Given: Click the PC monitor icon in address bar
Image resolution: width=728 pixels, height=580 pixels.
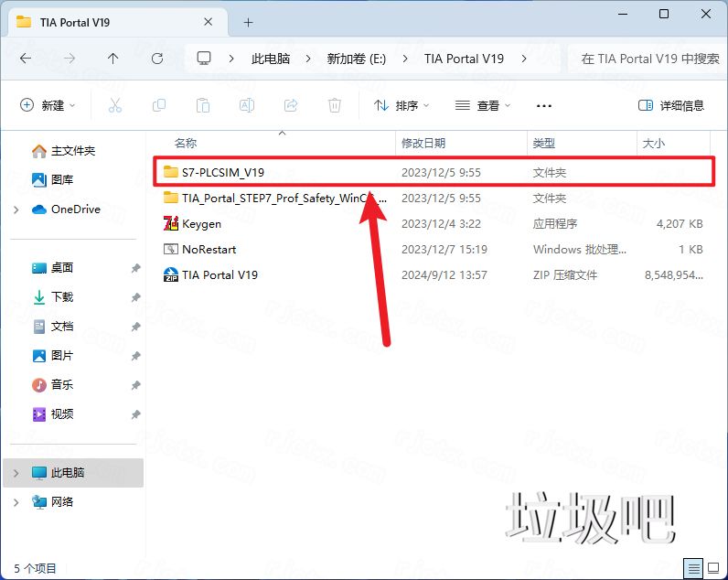Looking at the screenshot, I should 204,59.
